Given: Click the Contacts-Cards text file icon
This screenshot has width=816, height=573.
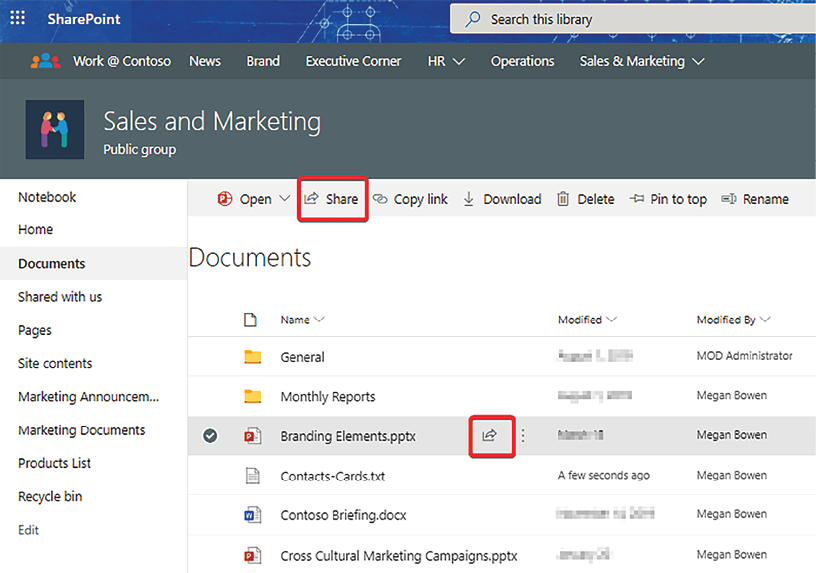Looking at the screenshot, I should [253, 475].
